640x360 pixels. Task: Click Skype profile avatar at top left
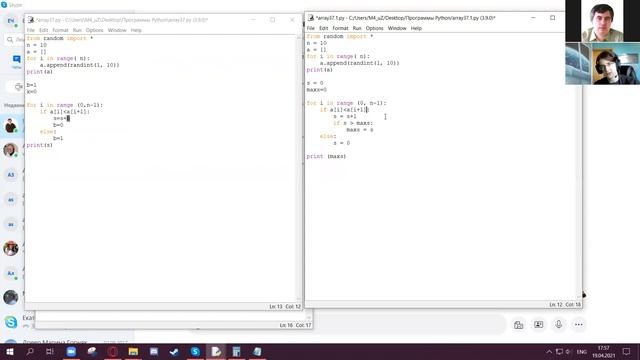pos(11,20)
